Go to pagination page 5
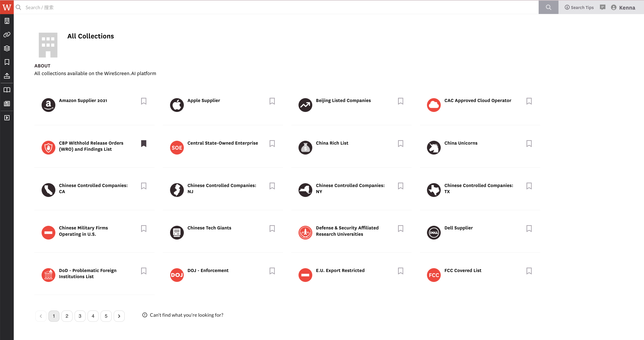644x340 pixels. 106,316
